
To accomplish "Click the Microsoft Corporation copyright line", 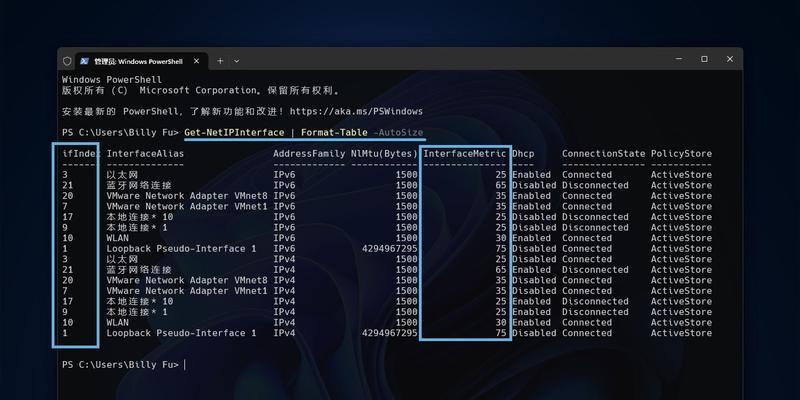I will tap(201, 91).
